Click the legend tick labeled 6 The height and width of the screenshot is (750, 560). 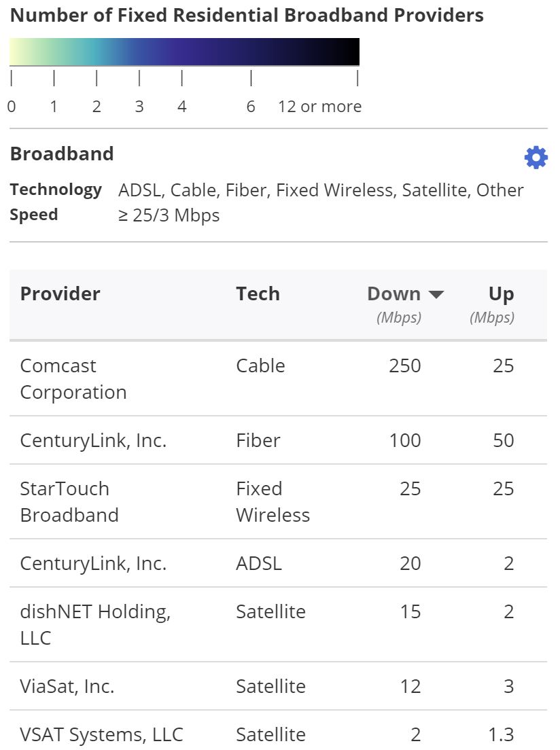[251, 106]
